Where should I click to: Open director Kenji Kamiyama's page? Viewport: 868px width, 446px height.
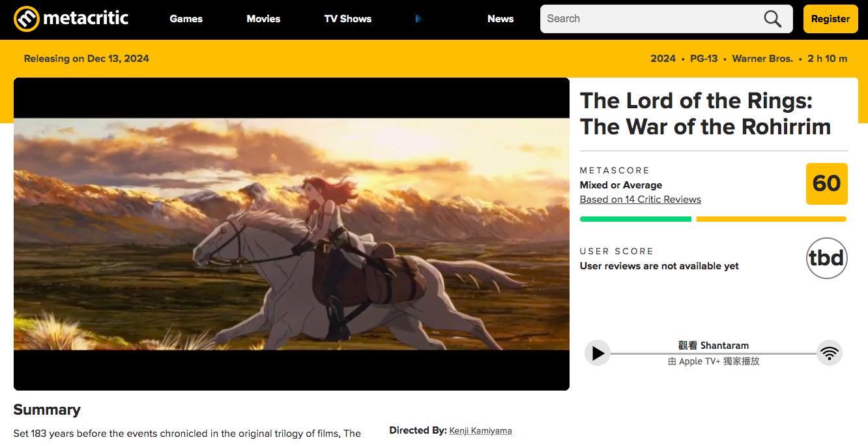(480, 430)
